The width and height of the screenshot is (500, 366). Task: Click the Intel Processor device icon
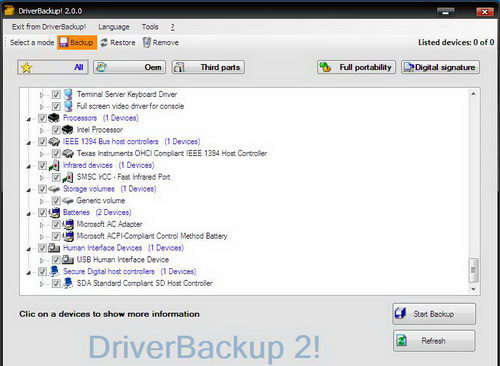point(68,129)
